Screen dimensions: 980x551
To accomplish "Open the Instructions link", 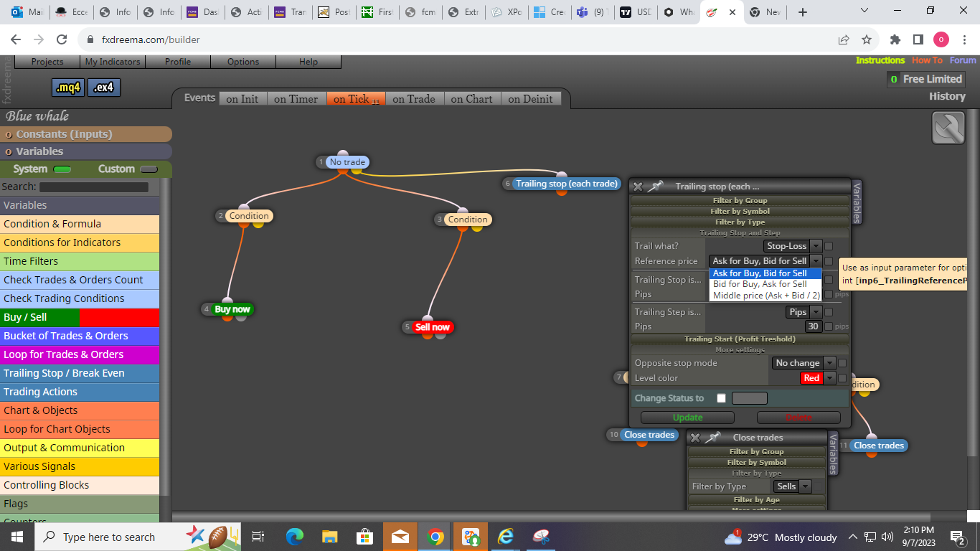I will (880, 60).
